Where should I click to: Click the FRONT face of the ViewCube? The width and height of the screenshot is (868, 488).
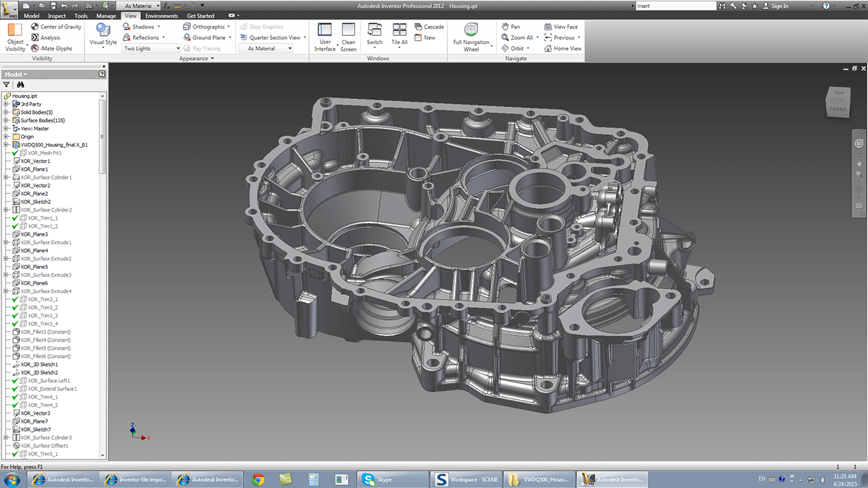838,108
